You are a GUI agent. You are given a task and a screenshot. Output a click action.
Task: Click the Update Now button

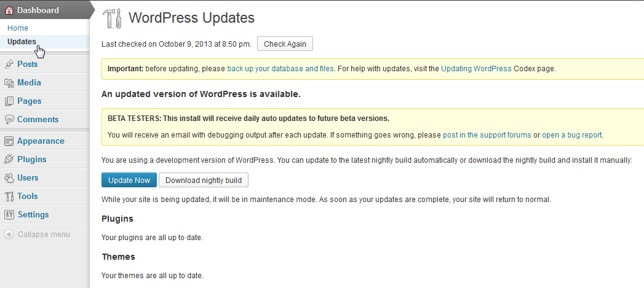click(x=129, y=180)
